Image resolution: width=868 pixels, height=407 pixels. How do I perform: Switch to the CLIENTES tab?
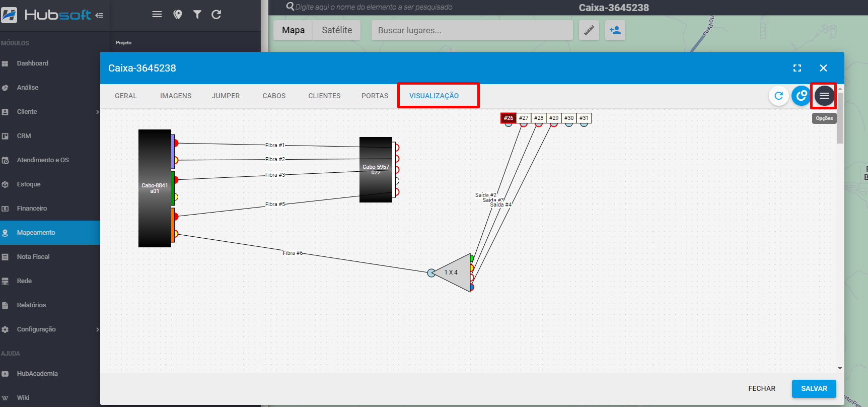tap(324, 96)
